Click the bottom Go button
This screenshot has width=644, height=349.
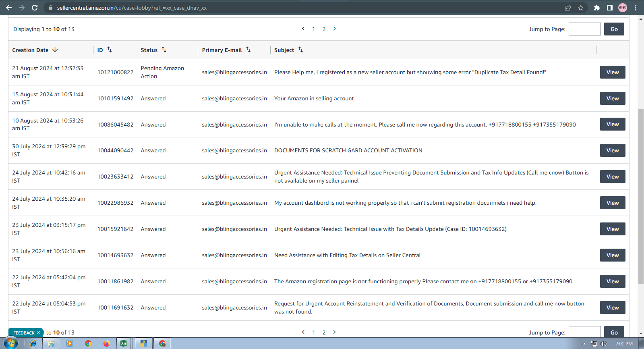[x=614, y=332]
